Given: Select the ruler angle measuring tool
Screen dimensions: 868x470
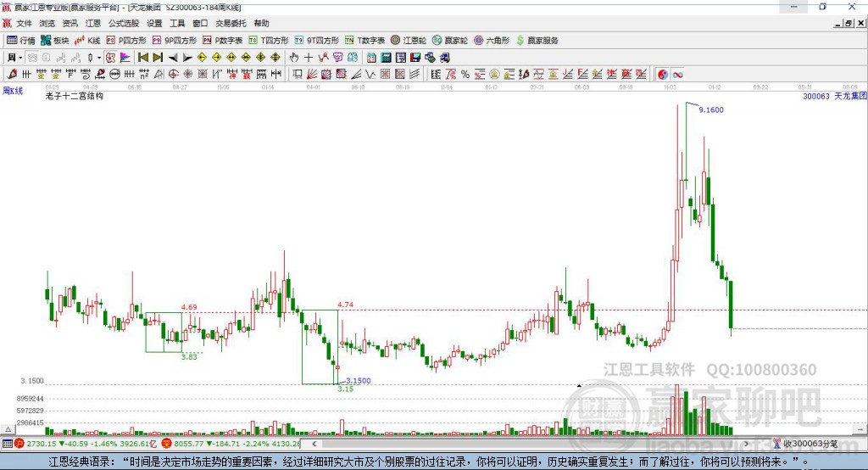Looking at the screenshot, I should (x=159, y=75).
